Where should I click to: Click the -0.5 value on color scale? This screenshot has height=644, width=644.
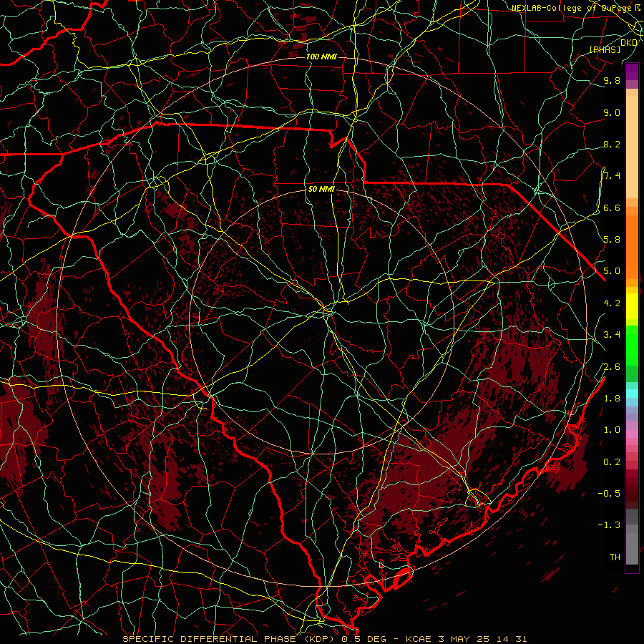[x=609, y=494]
